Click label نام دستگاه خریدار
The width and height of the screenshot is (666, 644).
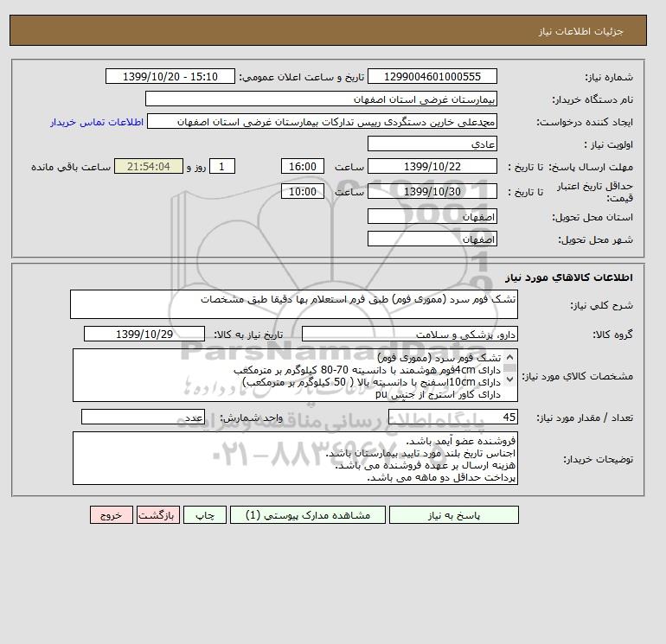[x=592, y=99]
